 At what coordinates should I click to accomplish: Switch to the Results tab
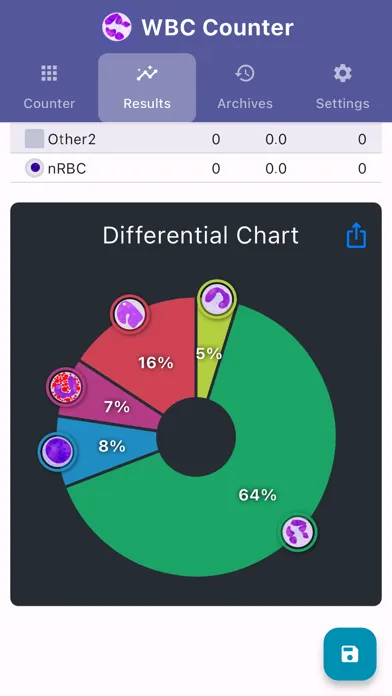[147, 88]
